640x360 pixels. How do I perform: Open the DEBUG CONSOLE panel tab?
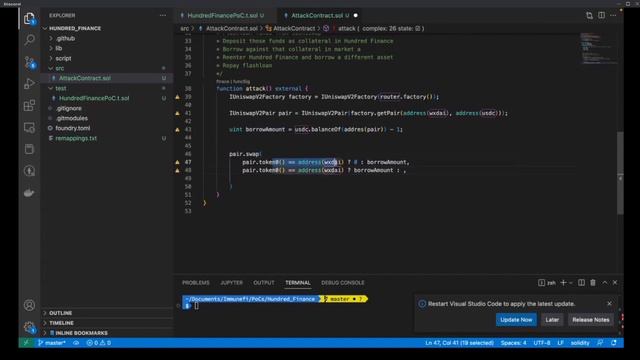pos(342,282)
